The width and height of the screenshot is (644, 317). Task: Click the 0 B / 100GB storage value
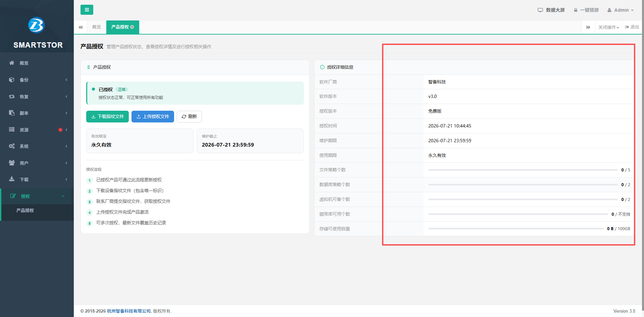click(x=619, y=229)
